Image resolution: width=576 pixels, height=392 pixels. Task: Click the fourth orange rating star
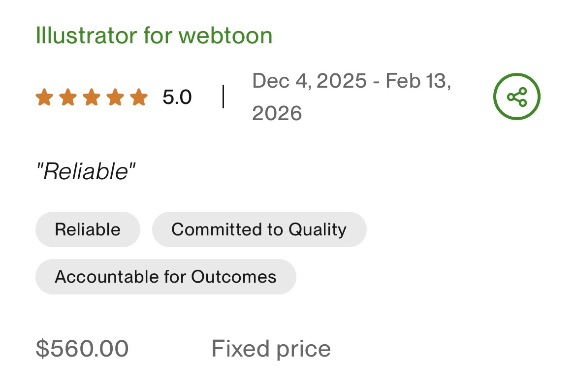point(115,97)
